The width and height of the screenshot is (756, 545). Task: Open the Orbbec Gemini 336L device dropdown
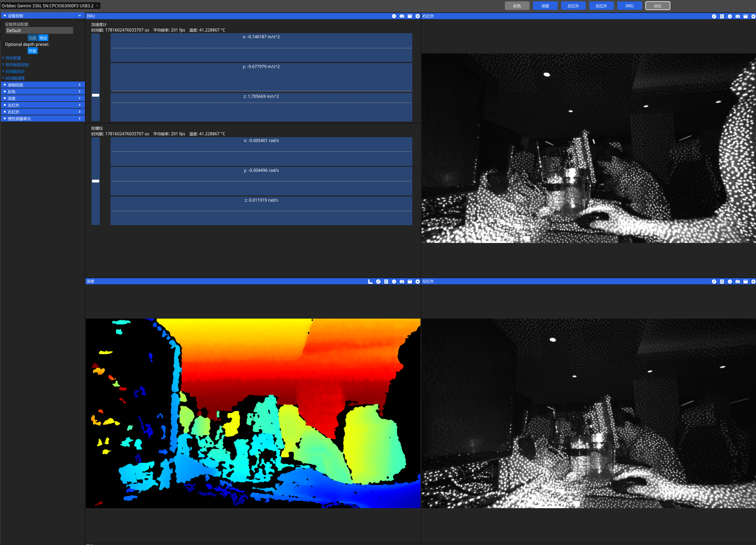(x=50, y=6)
